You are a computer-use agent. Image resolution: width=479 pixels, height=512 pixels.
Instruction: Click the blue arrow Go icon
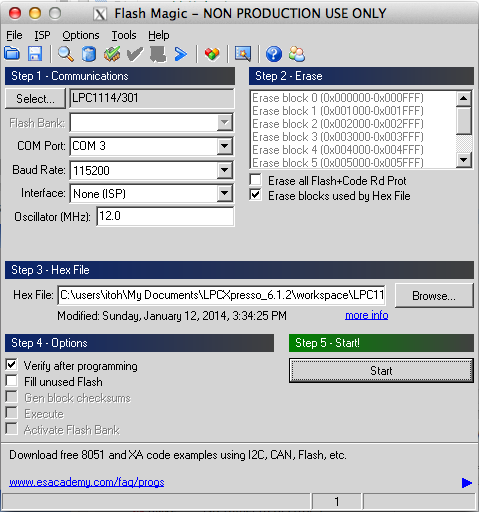point(181,54)
